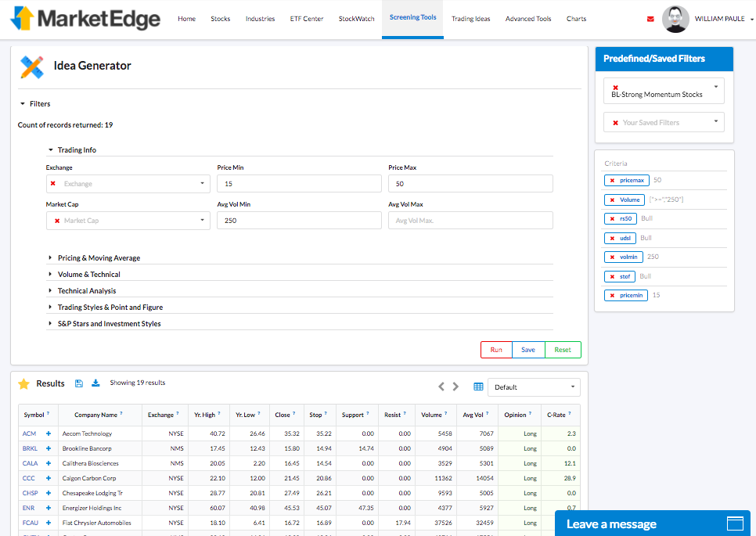Collapse the Trading Info section
Image resolution: width=756 pixels, height=536 pixels.
[72, 150]
